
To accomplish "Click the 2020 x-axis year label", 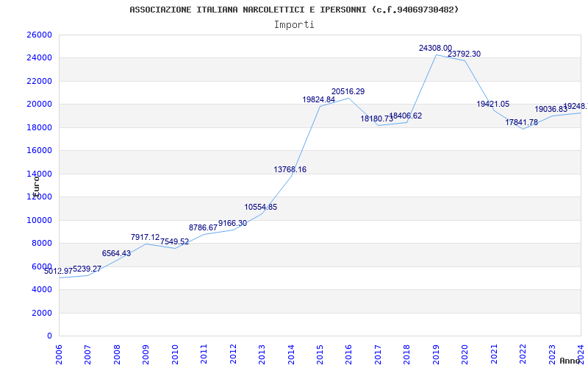I will tap(465, 355).
